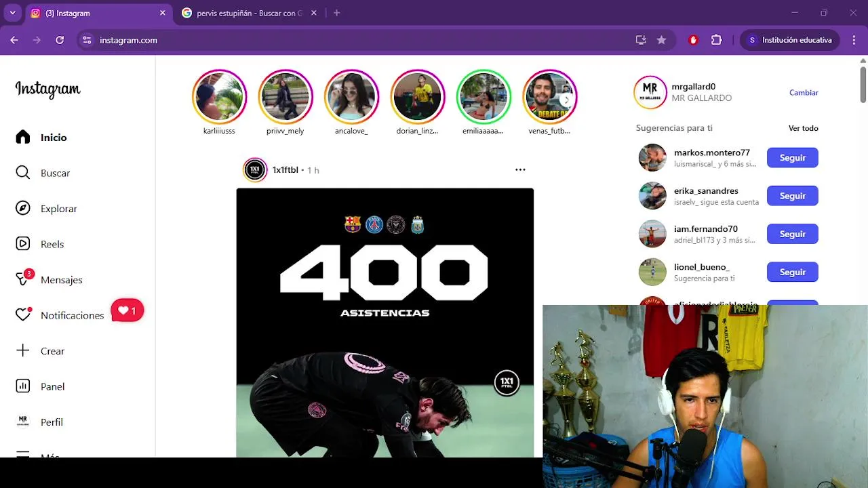Click the 400 asistencias post image
868x488 pixels.
coord(384,323)
